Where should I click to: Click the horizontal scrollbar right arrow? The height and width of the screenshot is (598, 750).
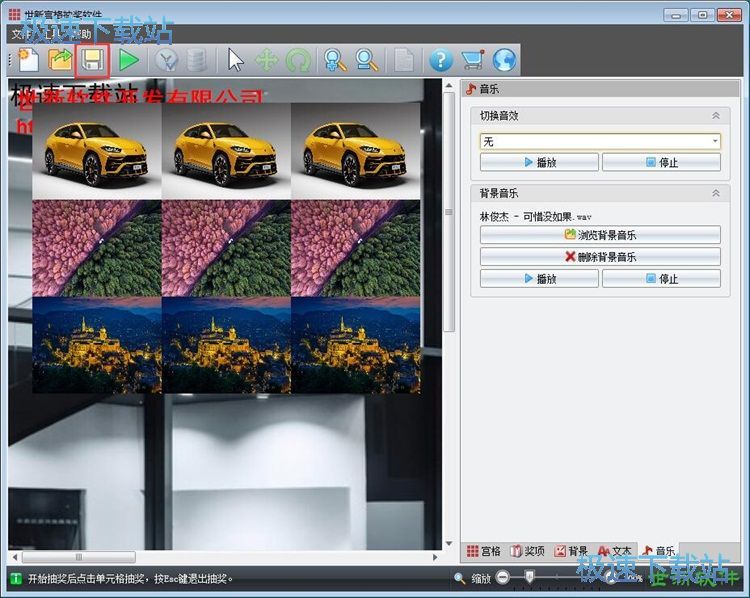click(435, 557)
